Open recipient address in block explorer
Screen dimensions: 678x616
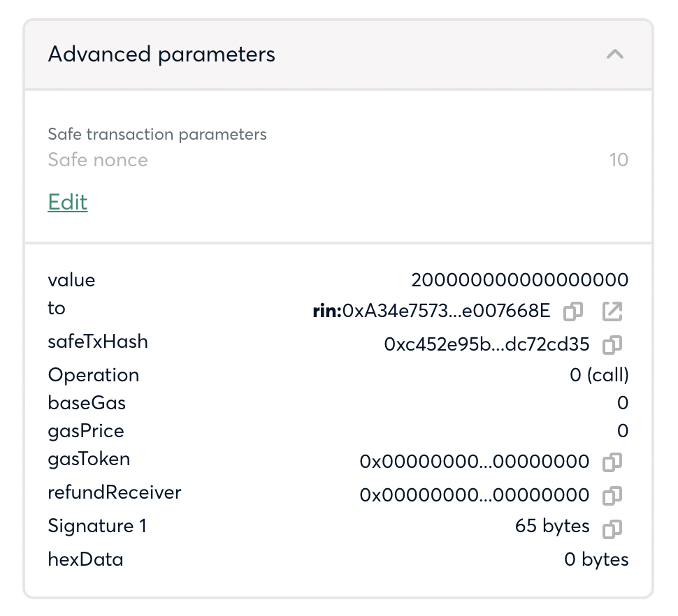pos(612,311)
